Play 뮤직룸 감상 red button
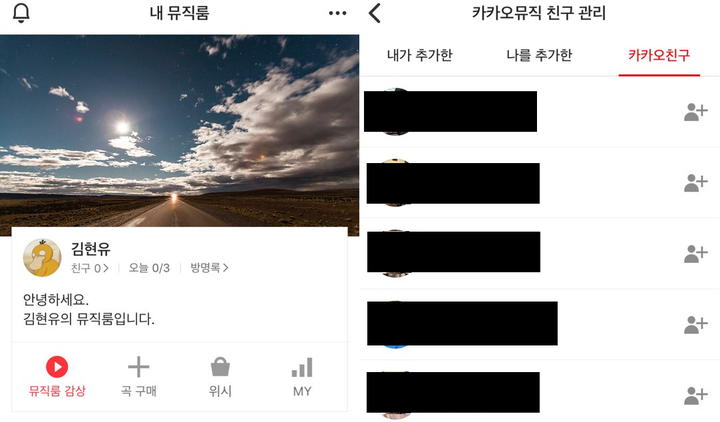The image size is (720, 422). pos(57,367)
